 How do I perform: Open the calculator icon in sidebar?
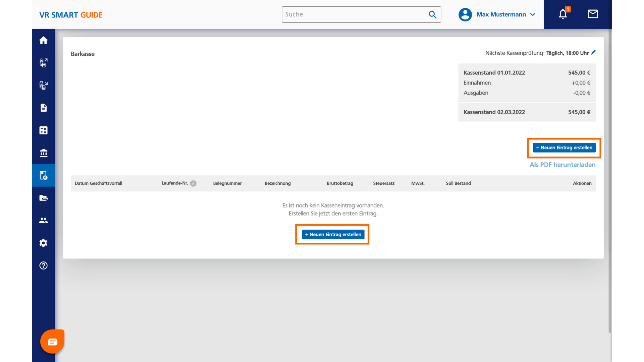click(43, 130)
